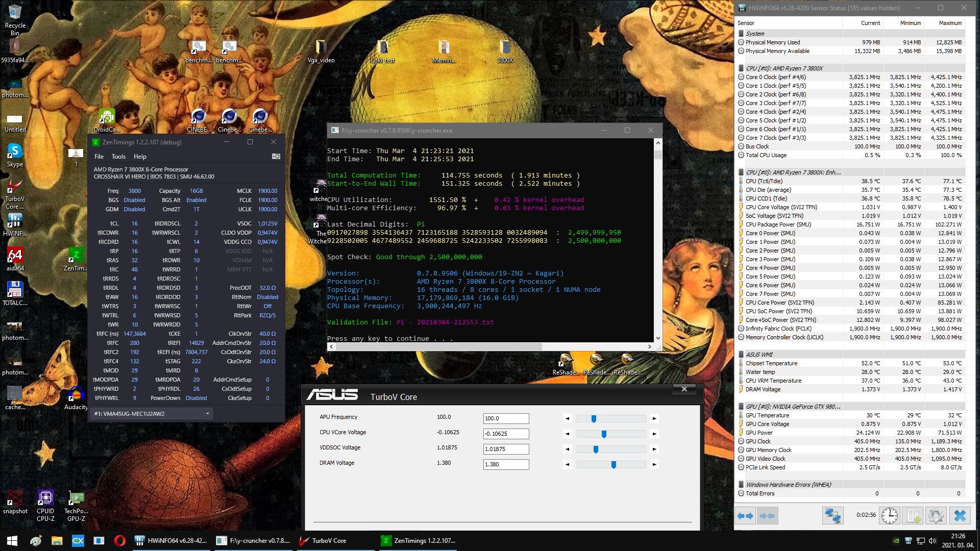Decrease DRAM Voltage left arrow

[567, 464]
